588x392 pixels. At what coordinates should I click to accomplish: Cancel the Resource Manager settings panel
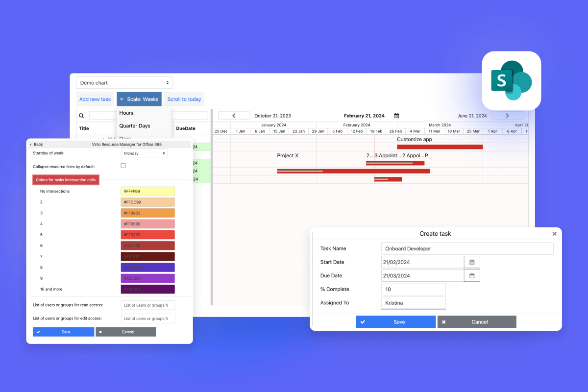(x=126, y=332)
